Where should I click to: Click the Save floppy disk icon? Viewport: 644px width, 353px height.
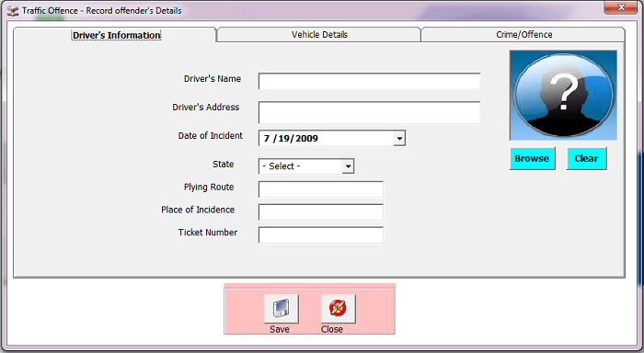pos(282,308)
